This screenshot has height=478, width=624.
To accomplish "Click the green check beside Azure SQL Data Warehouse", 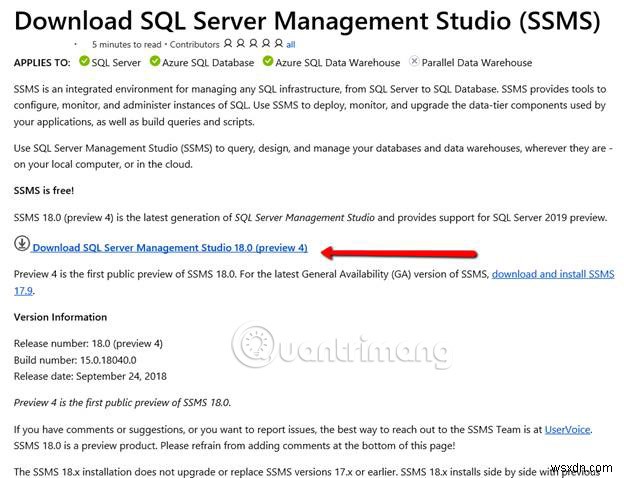I will click(268, 61).
